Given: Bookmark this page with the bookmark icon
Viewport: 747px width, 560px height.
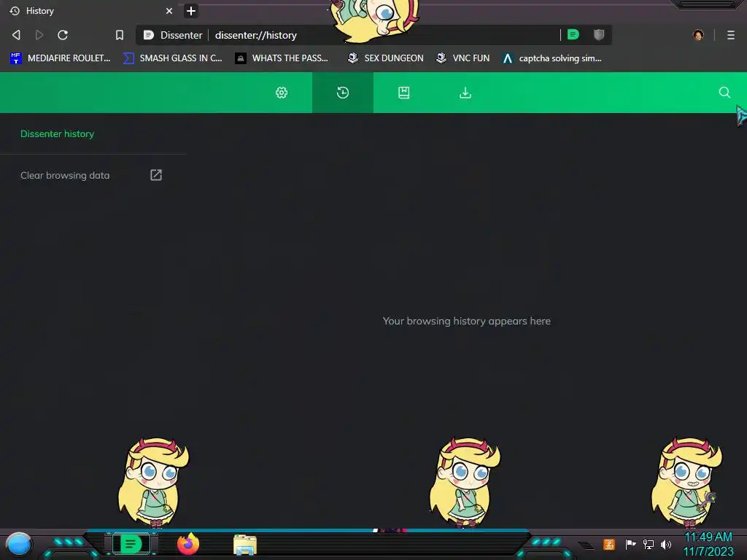Looking at the screenshot, I should point(120,35).
